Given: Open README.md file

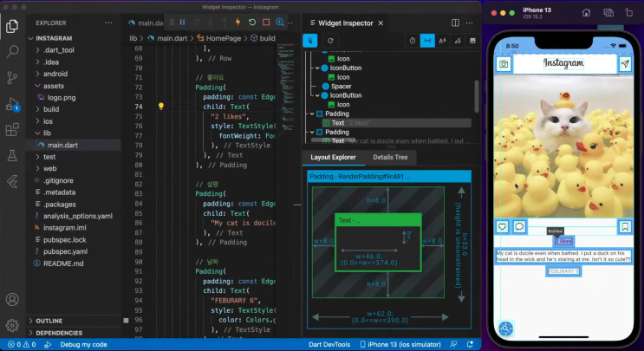Looking at the screenshot, I should coord(63,263).
